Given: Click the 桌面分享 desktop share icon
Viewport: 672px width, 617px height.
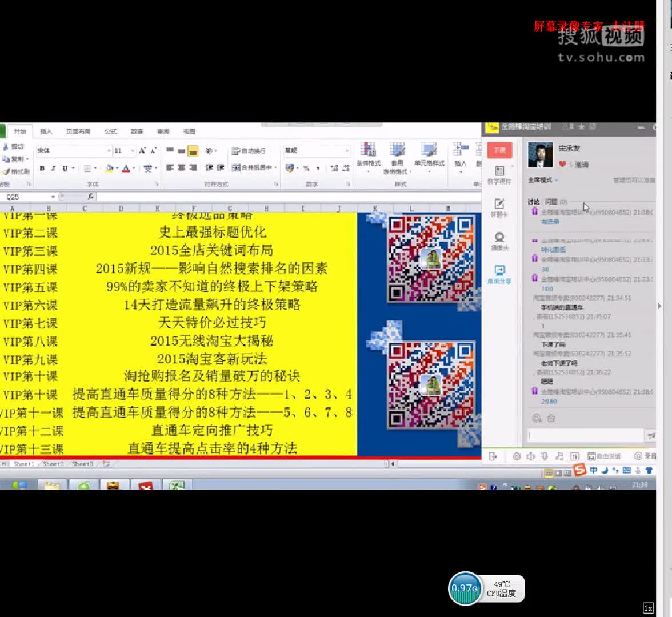Looking at the screenshot, I should point(499,274).
